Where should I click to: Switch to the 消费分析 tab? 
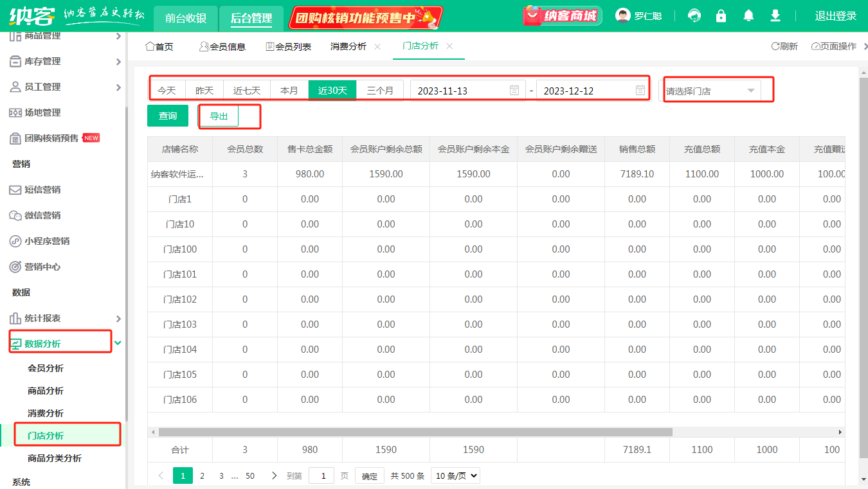click(348, 46)
